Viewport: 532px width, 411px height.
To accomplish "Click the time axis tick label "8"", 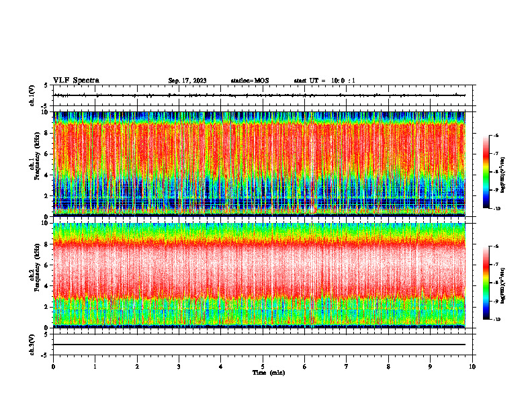I will [x=388, y=367].
